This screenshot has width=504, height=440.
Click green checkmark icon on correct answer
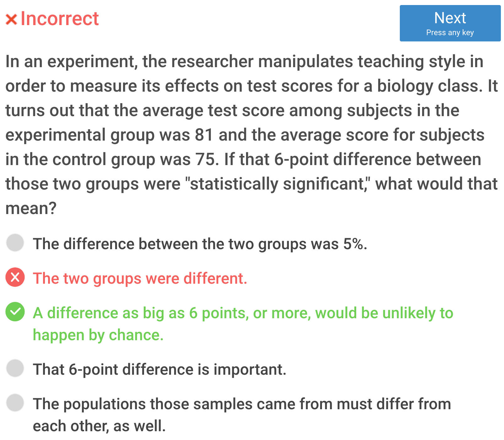(x=15, y=312)
